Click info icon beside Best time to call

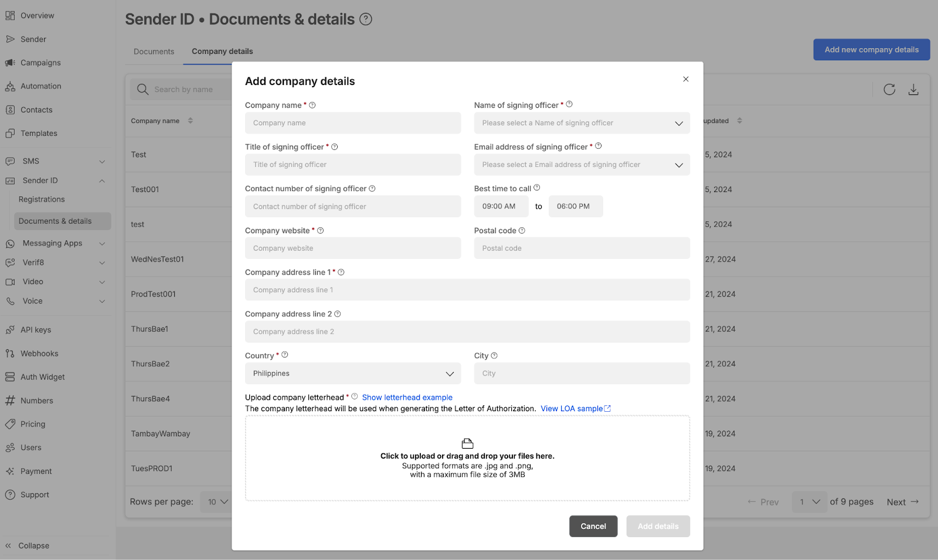tap(537, 188)
